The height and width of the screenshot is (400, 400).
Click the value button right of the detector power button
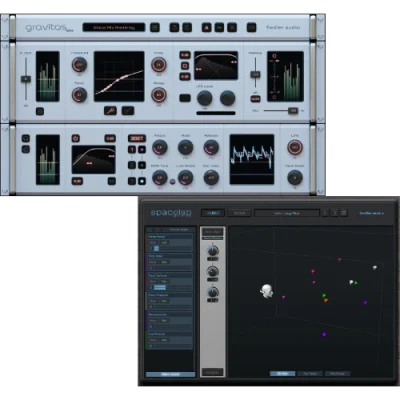pos(110,138)
